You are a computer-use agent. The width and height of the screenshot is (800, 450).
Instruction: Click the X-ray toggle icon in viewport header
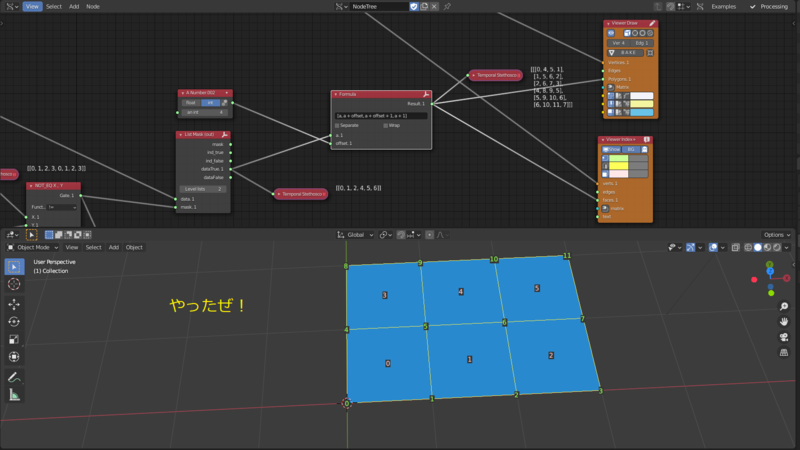tap(735, 247)
